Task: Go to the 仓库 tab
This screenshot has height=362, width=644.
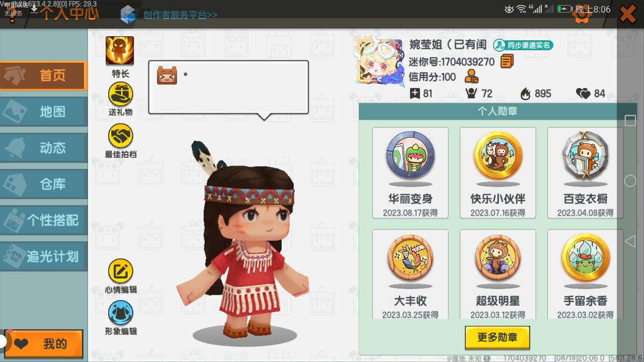Action: 43,184
